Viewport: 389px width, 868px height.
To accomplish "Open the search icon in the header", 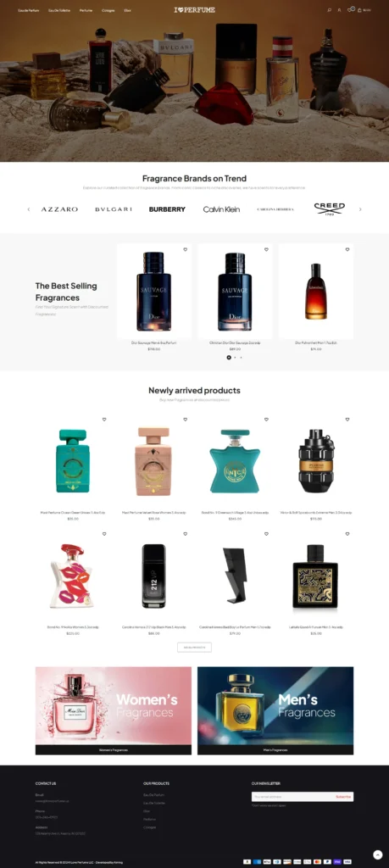I will 329,10.
